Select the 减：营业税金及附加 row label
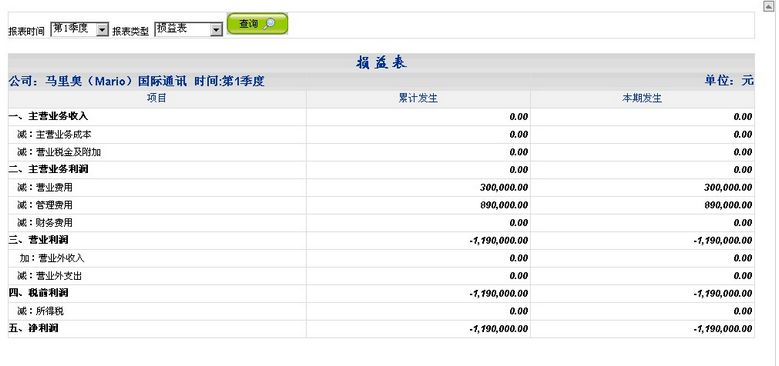 [x=59, y=152]
